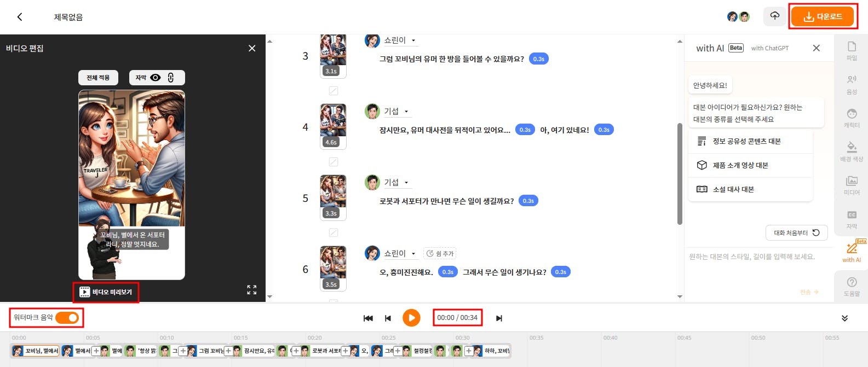
Task: Expand the preview to fullscreen
Action: tap(251, 290)
